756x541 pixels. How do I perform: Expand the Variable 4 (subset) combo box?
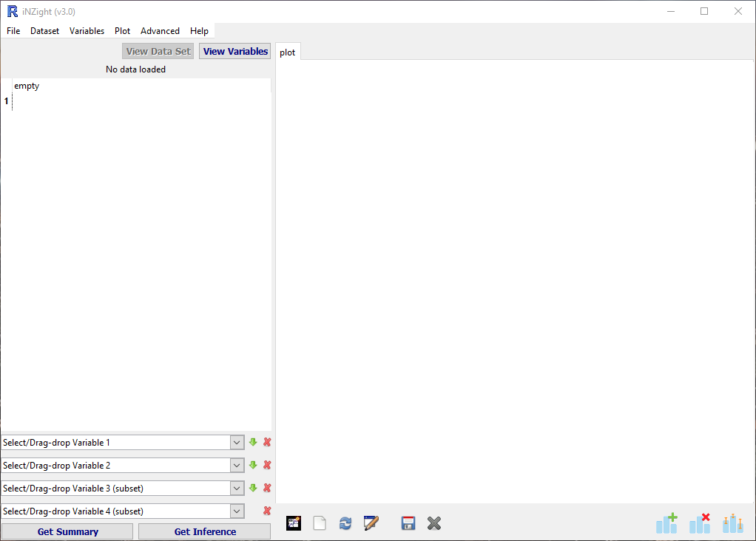point(237,511)
